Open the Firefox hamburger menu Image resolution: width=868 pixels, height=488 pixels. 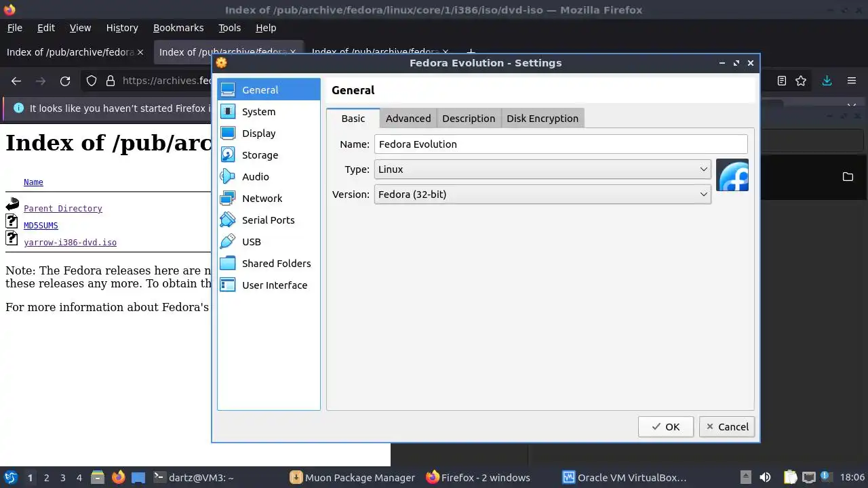(x=852, y=81)
